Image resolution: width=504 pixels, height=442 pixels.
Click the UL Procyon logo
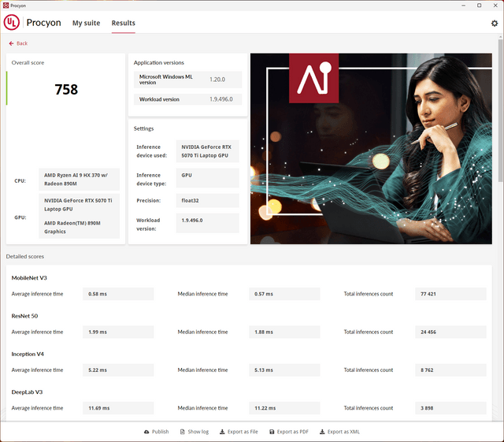(x=12, y=23)
